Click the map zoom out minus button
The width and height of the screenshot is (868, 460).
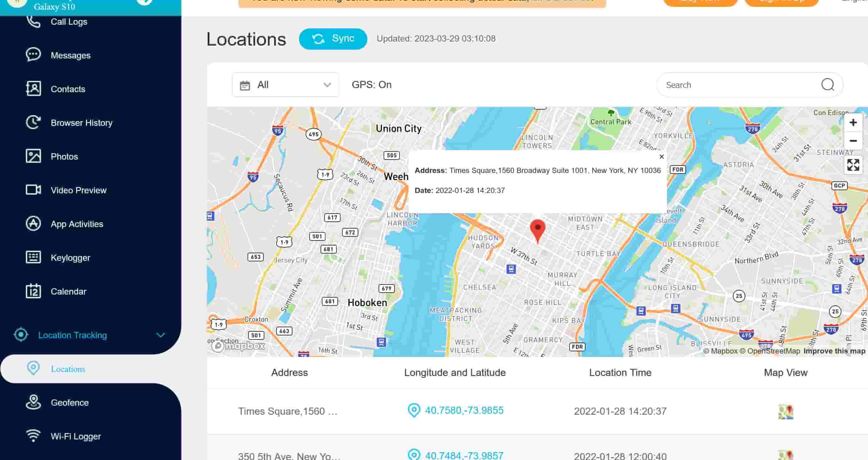pos(853,141)
